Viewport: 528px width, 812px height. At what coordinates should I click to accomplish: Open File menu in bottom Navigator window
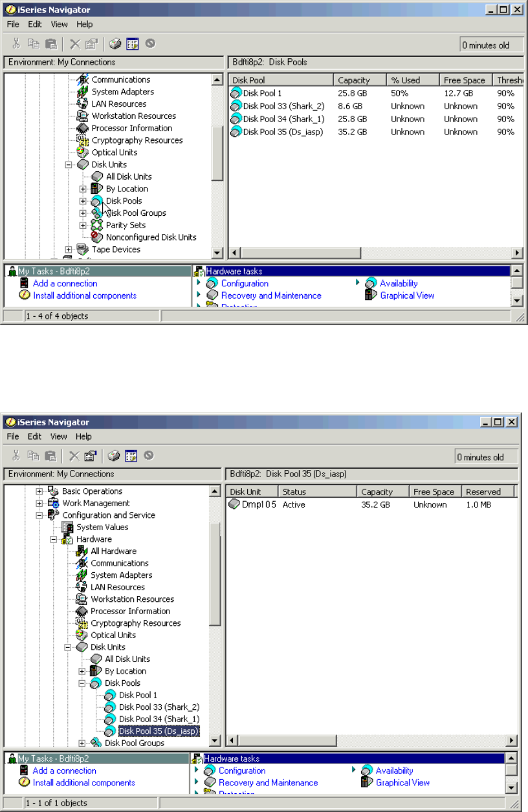pos(14,436)
